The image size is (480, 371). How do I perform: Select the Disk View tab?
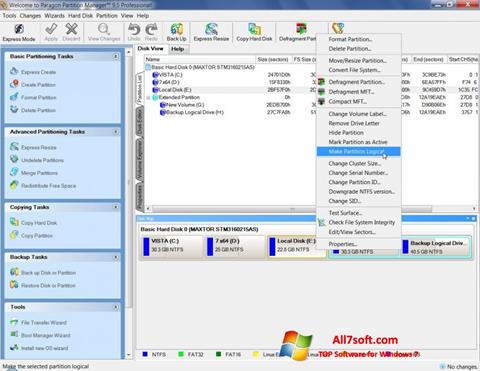click(x=150, y=49)
